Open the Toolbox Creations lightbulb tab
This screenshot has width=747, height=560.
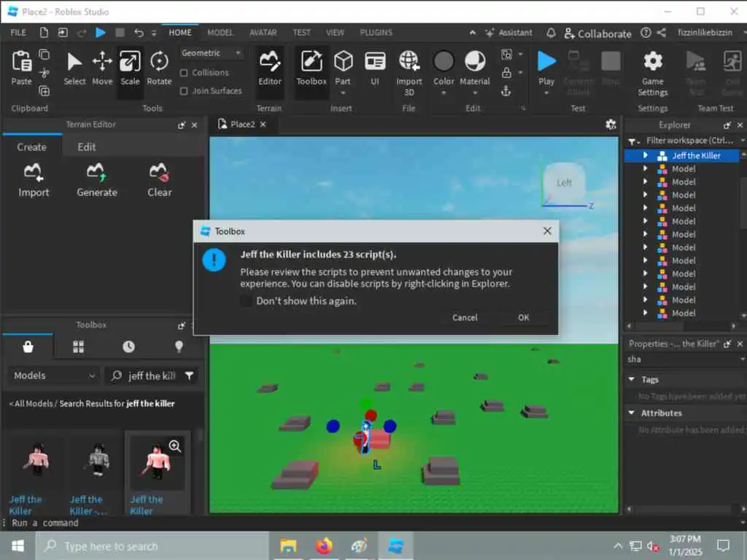click(179, 346)
